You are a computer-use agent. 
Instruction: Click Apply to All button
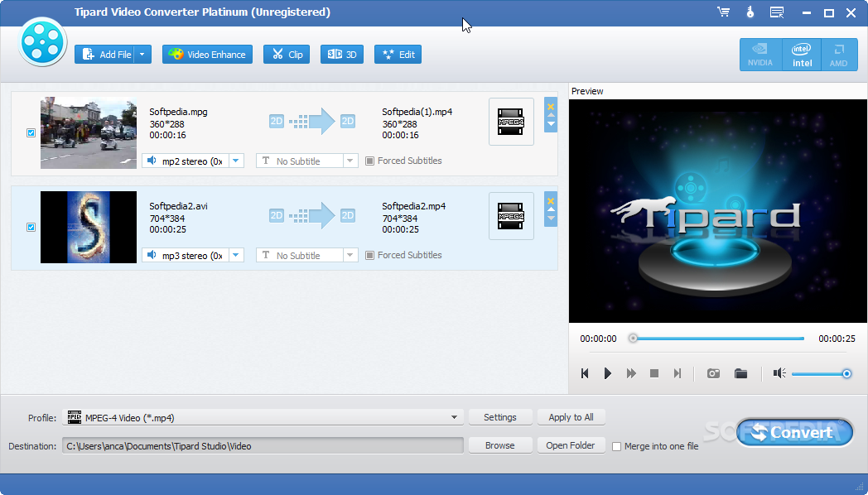coord(571,417)
